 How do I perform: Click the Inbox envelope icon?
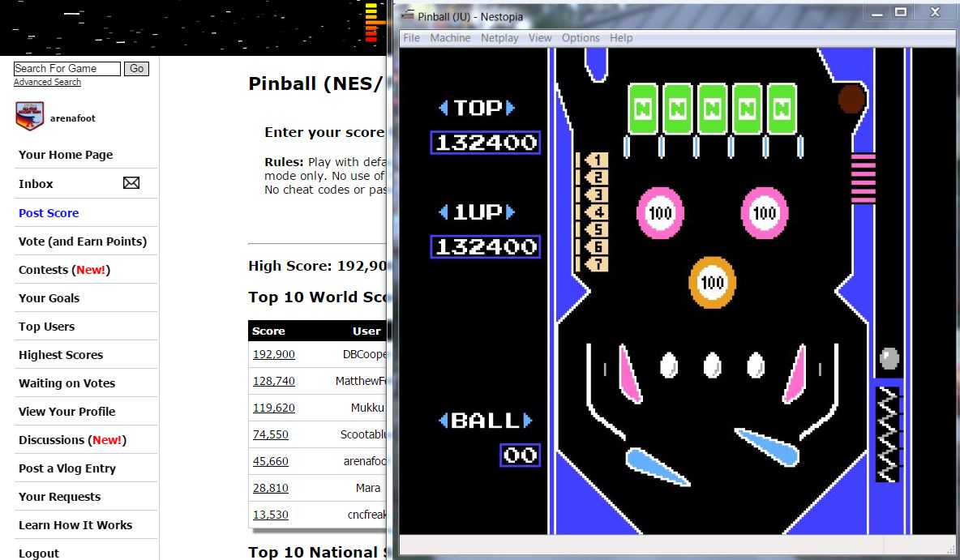click(131, 183)
